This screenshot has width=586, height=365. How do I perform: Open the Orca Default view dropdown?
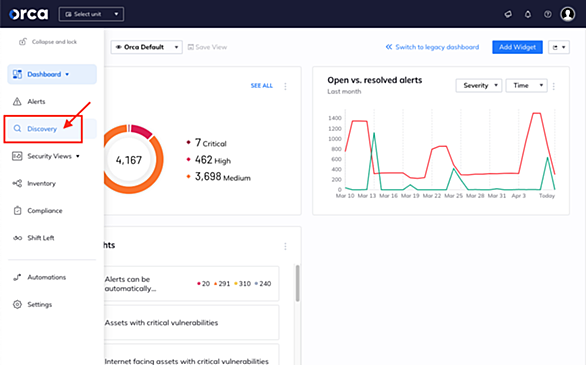pos(146,47)
